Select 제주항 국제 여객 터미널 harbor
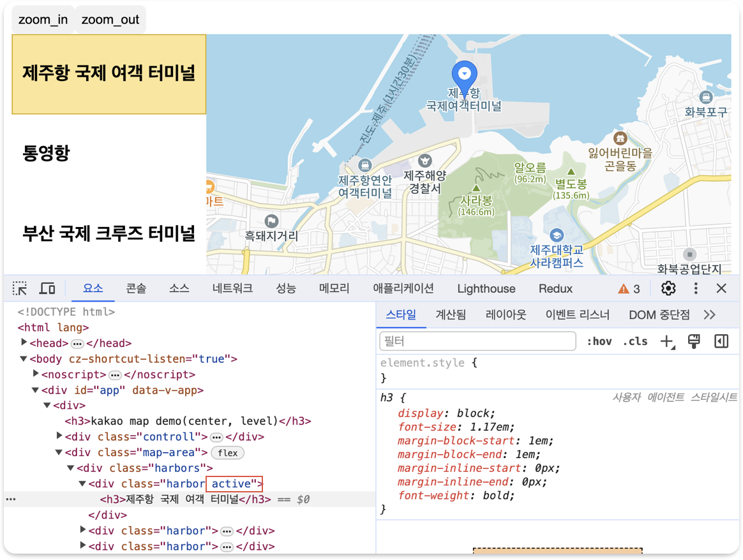Viewport: 743px width, 560px height. point(109,74)
